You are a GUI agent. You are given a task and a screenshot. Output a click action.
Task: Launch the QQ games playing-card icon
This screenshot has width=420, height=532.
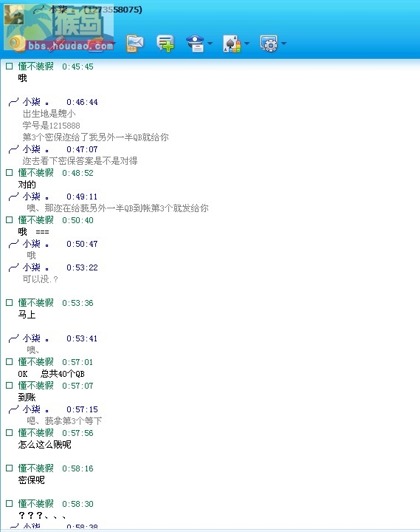click(233, 44)
